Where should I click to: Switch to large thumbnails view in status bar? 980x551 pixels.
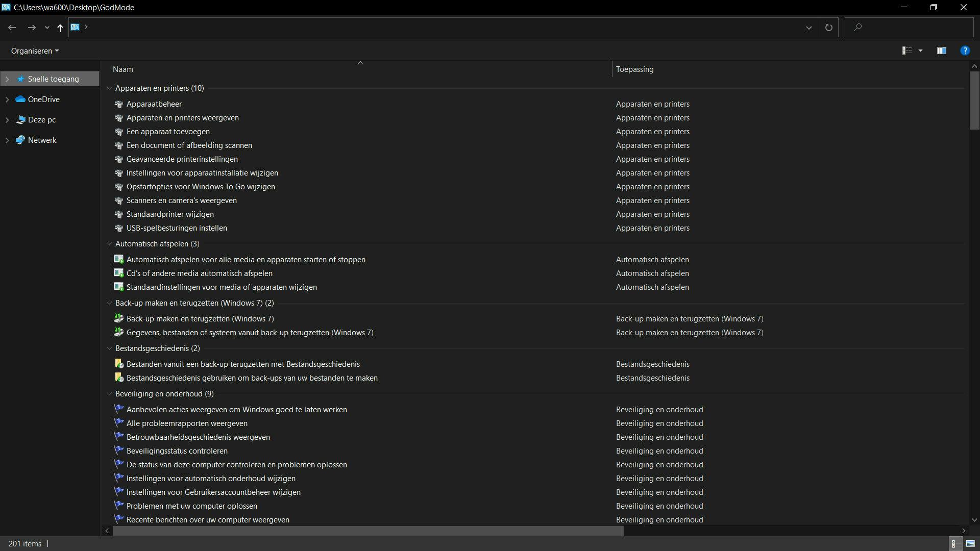[x=970, y=544]
